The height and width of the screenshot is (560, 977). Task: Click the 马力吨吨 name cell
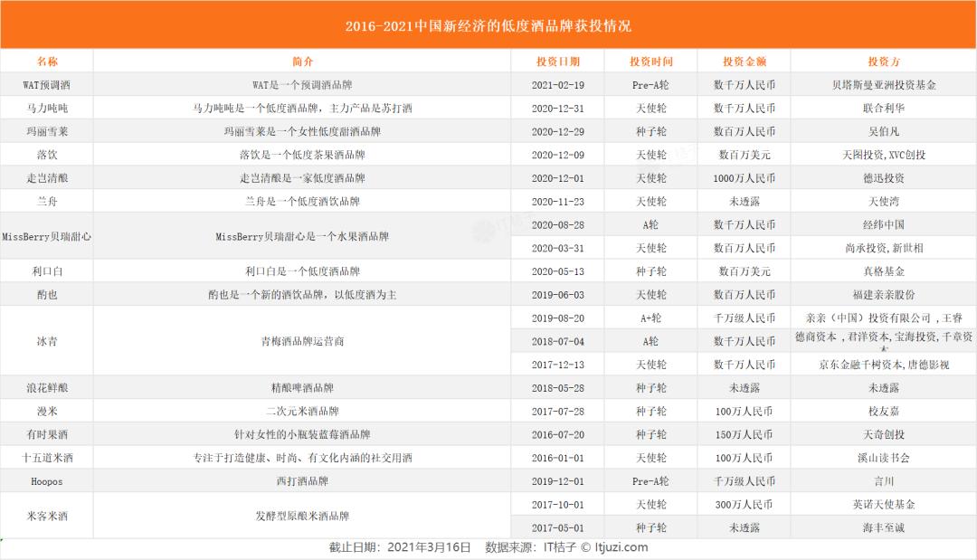click(47, 108)
